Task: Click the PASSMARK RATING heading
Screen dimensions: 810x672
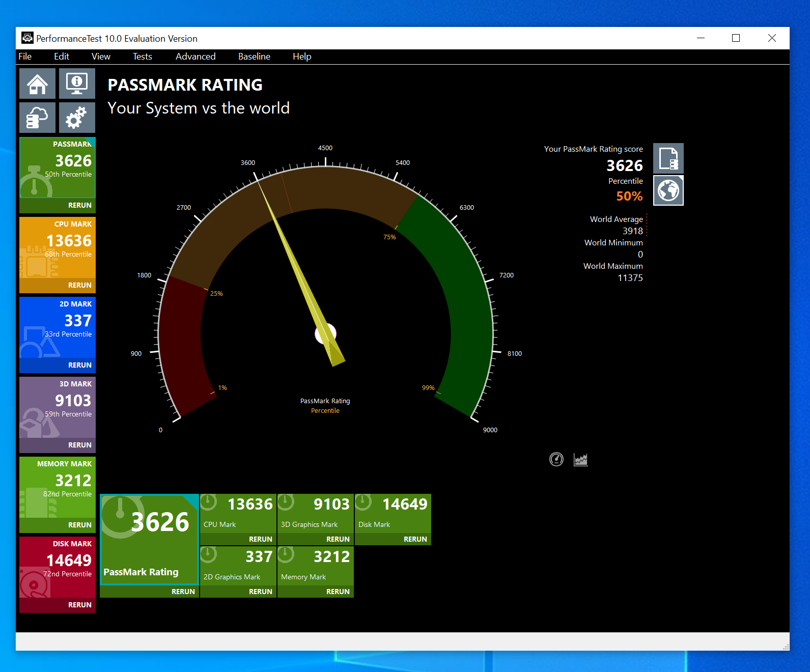Action: 185,85
